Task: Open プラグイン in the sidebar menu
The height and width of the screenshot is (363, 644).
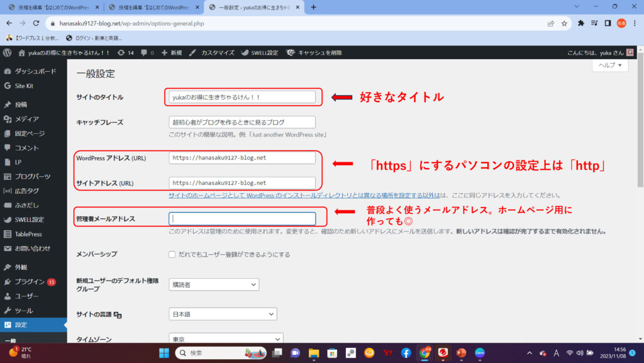Action: tap(30, 282)
